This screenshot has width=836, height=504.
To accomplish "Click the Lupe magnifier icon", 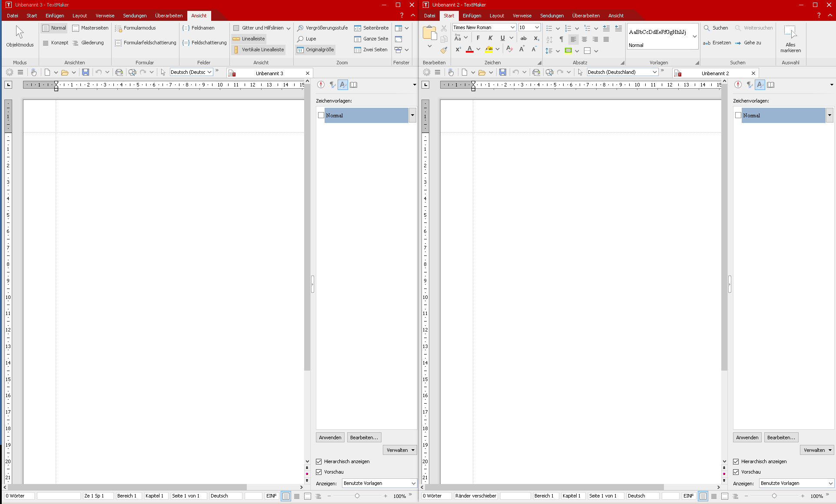I will (x=300, y=39).
